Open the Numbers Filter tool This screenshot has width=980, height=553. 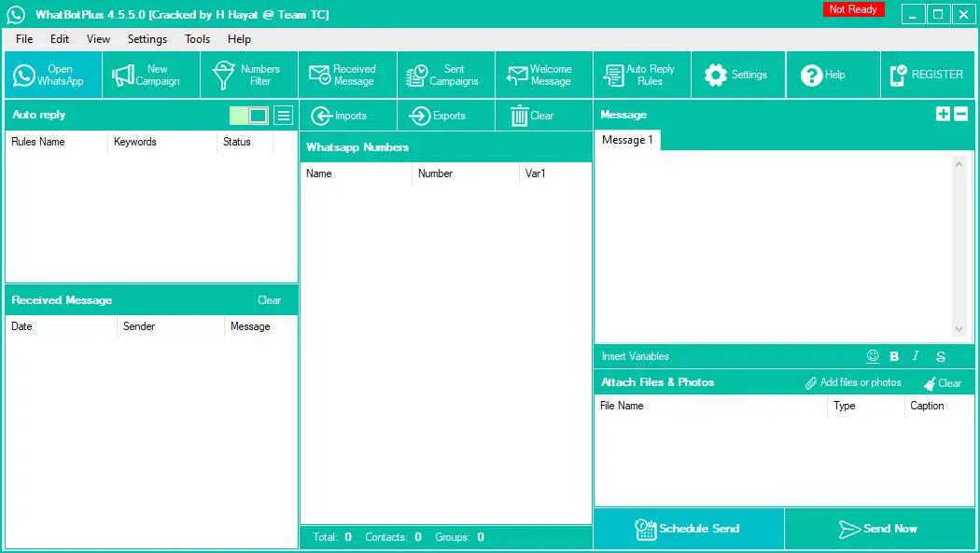(248, 76)
